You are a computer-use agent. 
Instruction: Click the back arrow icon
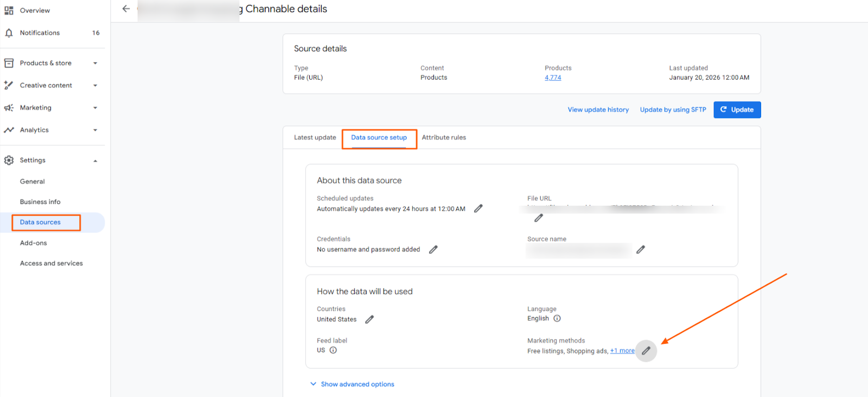(126, 9)
